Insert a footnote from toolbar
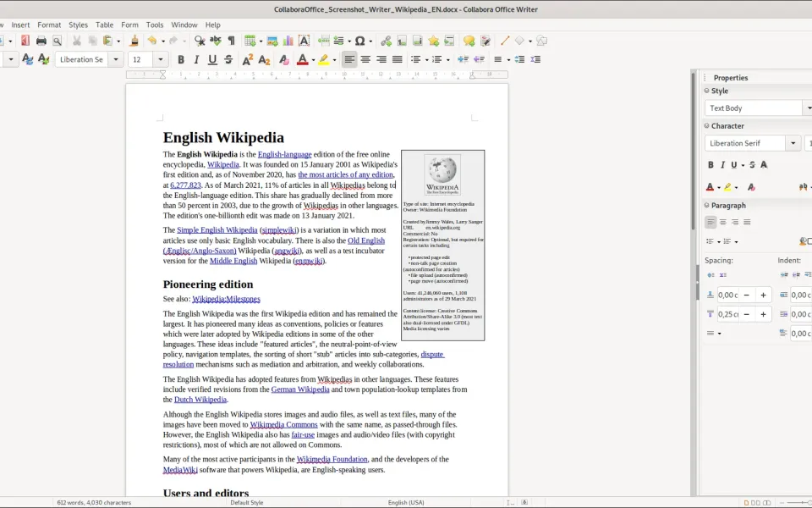The height and width of the screenshot is (508, 812). coord(402,41)
